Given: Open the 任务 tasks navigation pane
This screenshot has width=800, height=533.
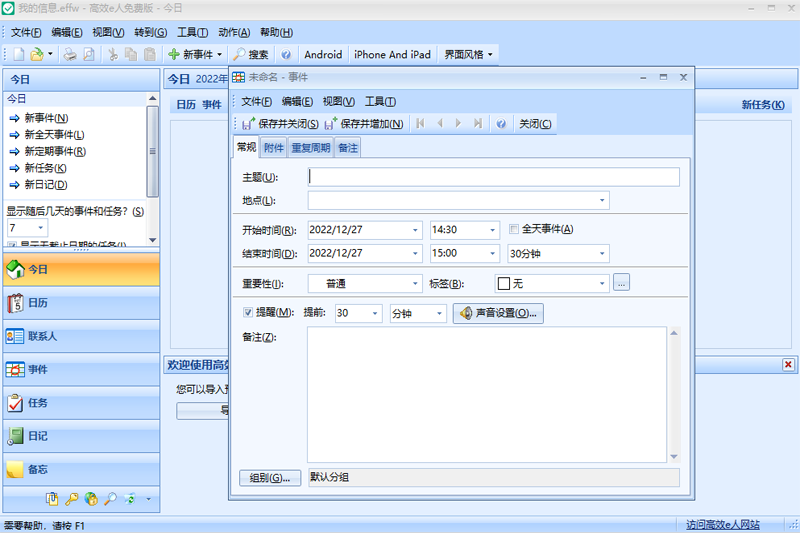Looking at the screenshot, I should point(82,403).
